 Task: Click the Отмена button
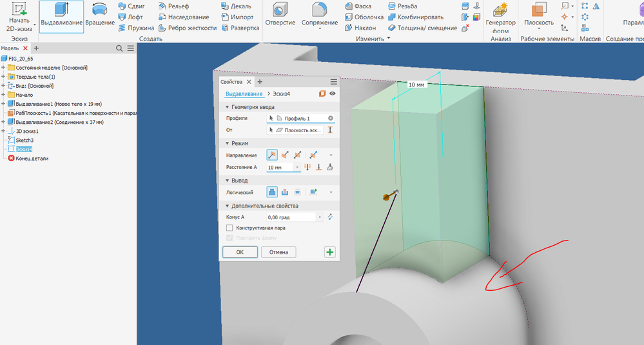[x=278, y=252]
